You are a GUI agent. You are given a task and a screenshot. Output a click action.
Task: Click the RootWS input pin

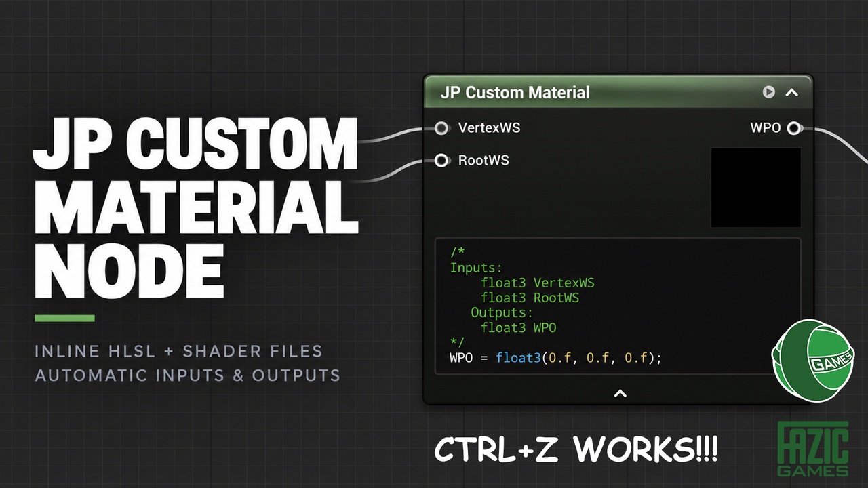(442, 160)
